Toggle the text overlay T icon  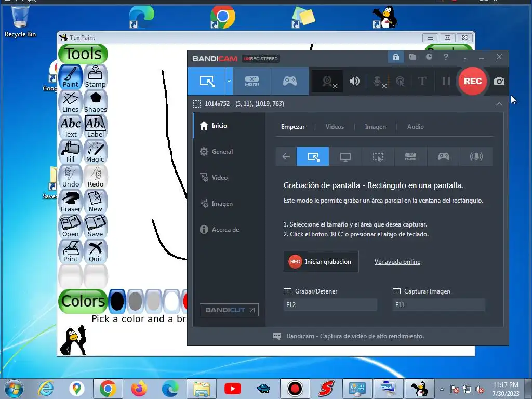pyautogui.click(x=422, y=81)
